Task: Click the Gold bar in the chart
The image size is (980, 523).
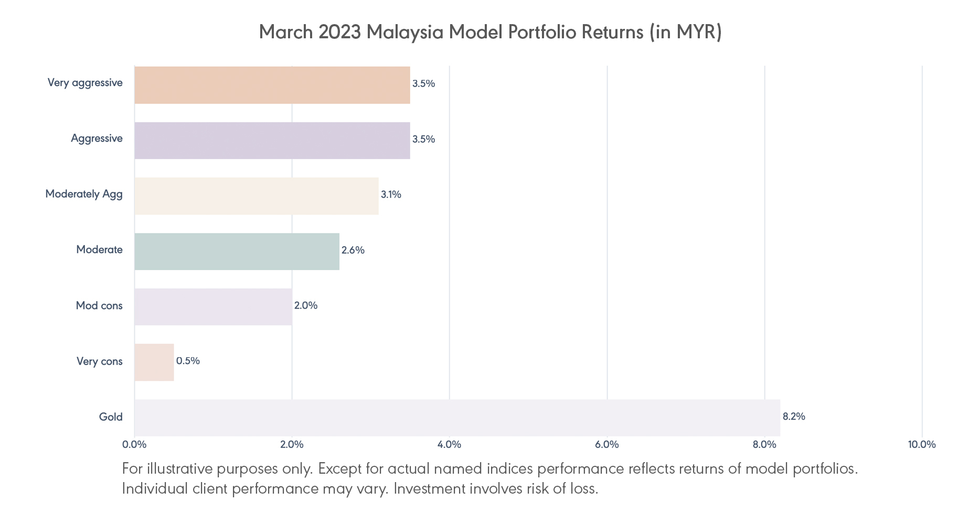Action: (456, 418)
